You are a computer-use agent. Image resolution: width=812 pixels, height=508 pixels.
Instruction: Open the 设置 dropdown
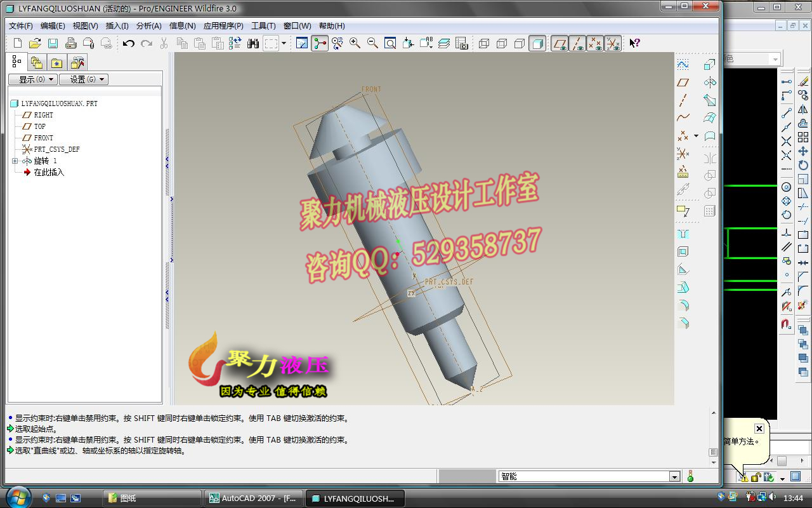tap(84, 79)
